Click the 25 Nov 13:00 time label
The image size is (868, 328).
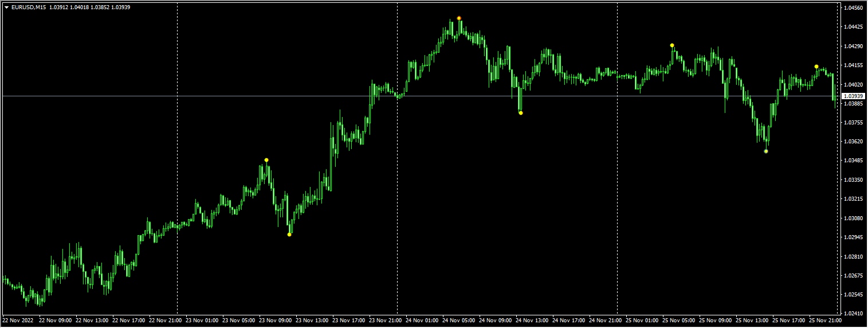pos(752,321)
